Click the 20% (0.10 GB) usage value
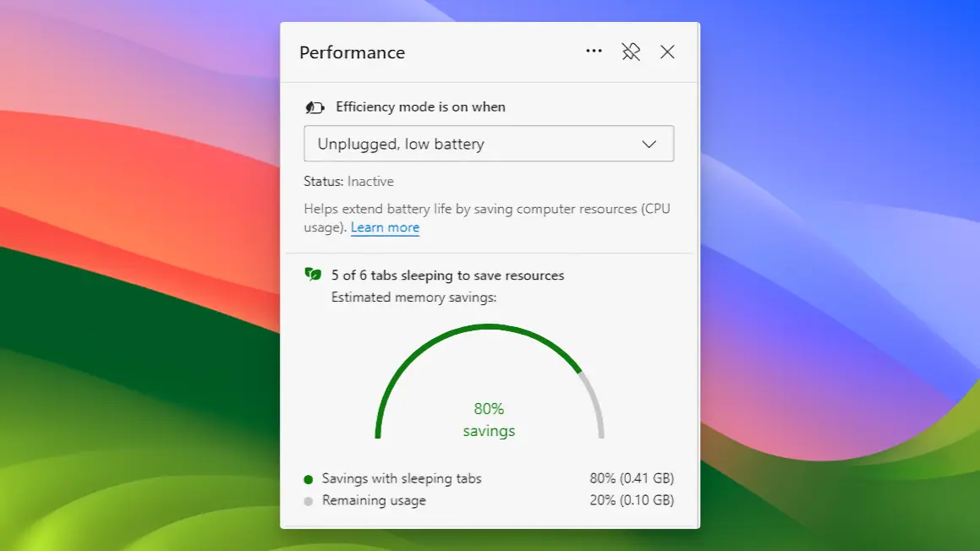980x551 pixels. 632,499
